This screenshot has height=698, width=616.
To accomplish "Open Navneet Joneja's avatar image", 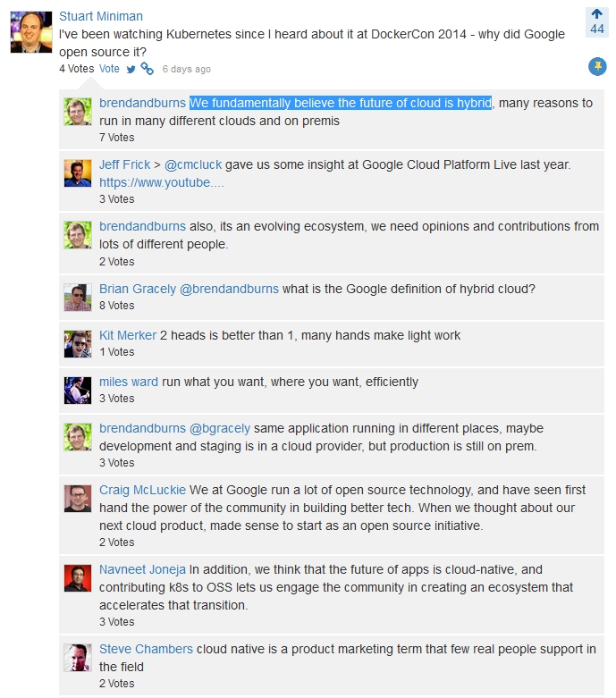I will 78,578.
